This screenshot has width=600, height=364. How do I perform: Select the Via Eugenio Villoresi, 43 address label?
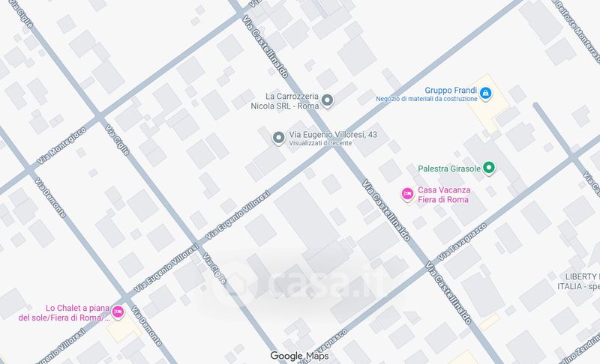333,135
